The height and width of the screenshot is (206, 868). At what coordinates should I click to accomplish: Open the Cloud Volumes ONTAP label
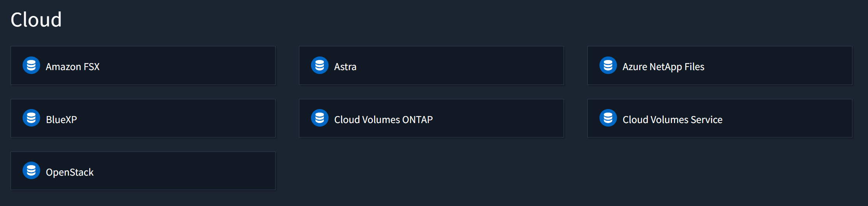pyautogui.click(x=383, y=120)
